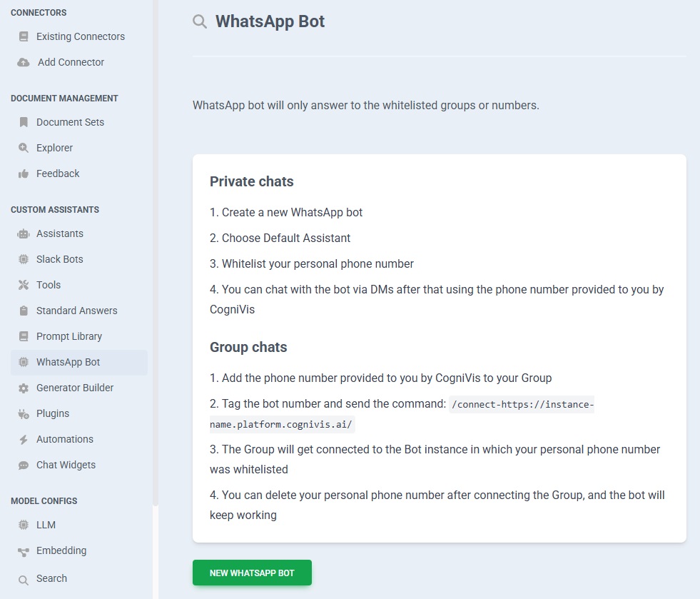
Task: Click the Feedback thumbs-up icon
Action: (x=24, y=173)
